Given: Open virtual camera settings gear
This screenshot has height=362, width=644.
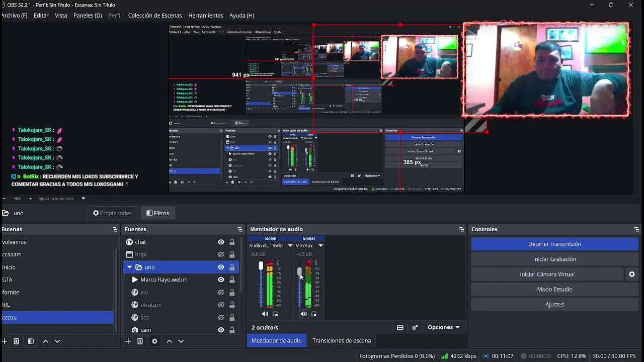Looking at the screenshot, I should click(x=632, y=274).
